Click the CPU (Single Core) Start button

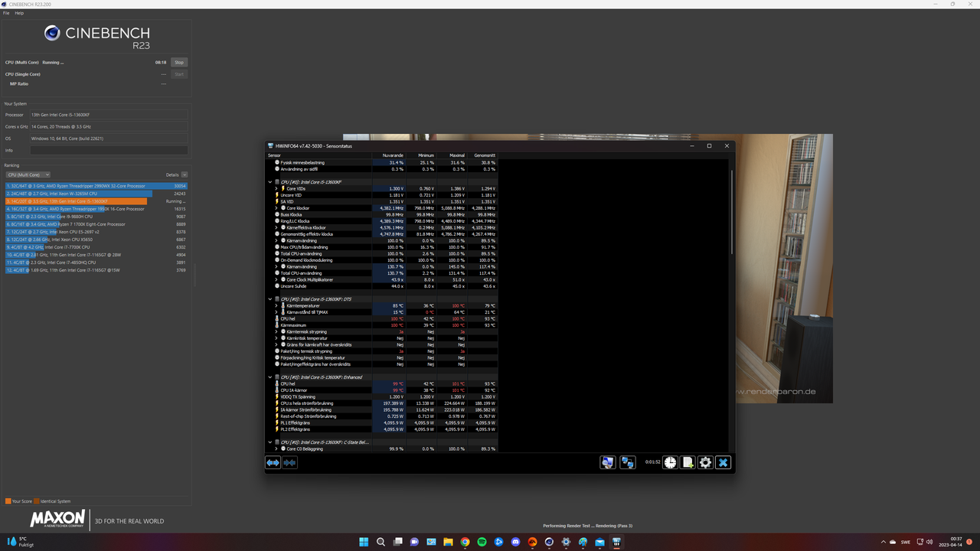[x=179, y=74]
